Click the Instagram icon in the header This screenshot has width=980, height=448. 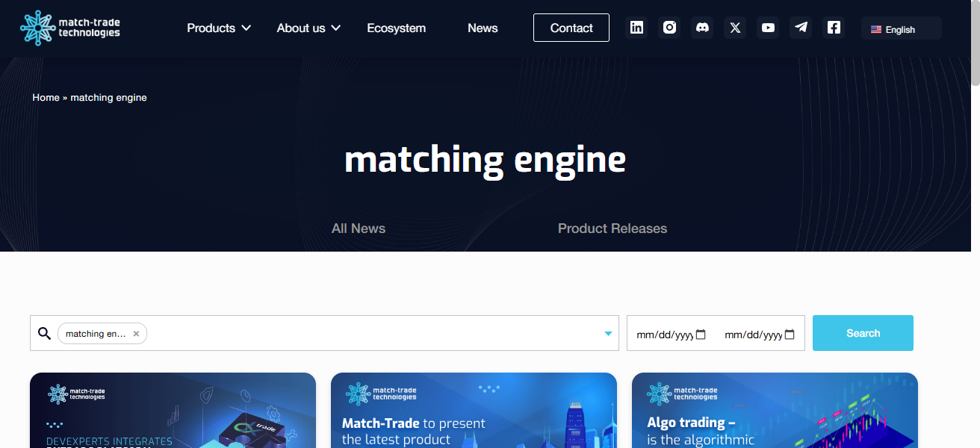tap(669, 27)
